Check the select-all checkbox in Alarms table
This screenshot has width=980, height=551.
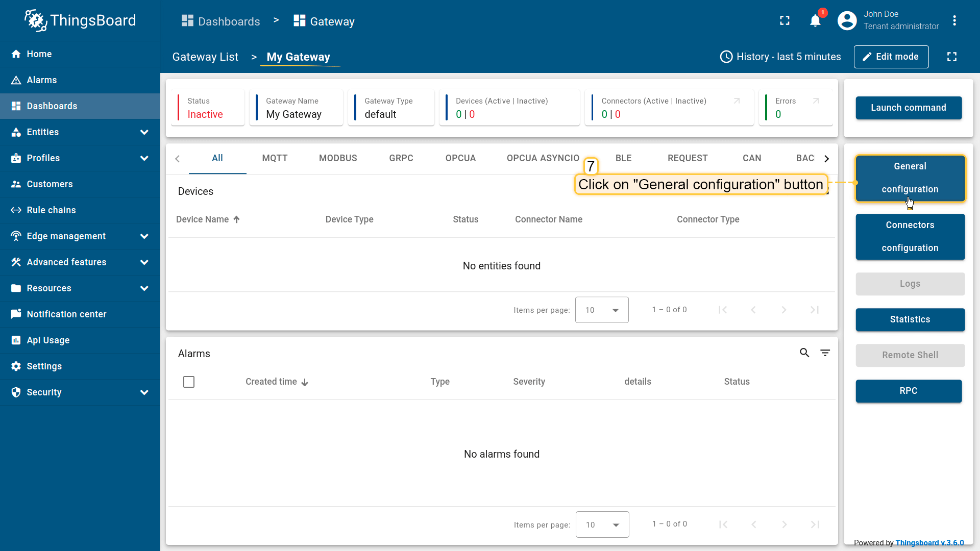tap(189, 382)
